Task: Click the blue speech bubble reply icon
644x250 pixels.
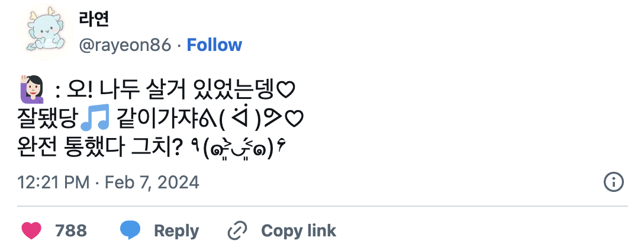Action: click(x=130, y=230)
